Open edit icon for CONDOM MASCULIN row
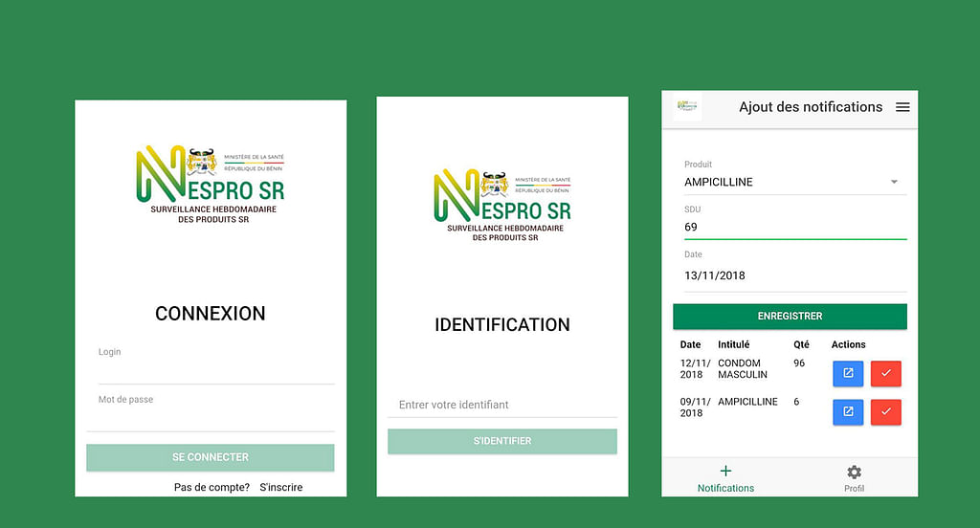 pos(848,374)
